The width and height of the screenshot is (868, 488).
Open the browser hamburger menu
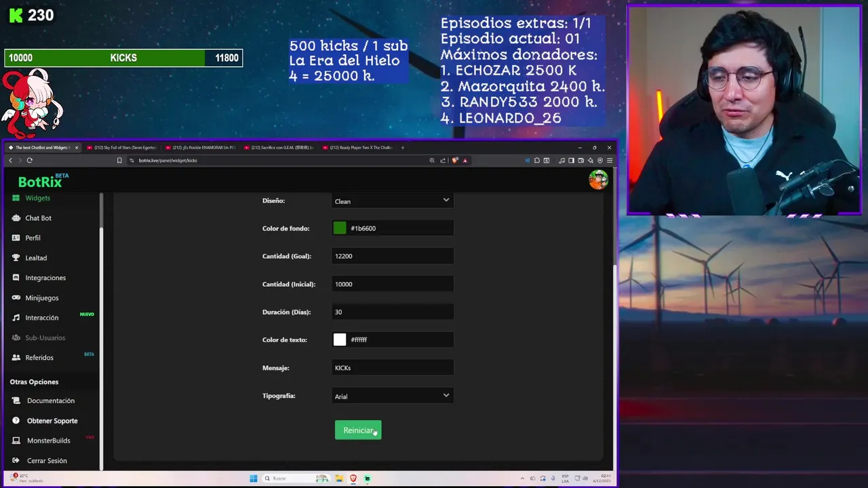pyautogui.click(x=610, y=161)
